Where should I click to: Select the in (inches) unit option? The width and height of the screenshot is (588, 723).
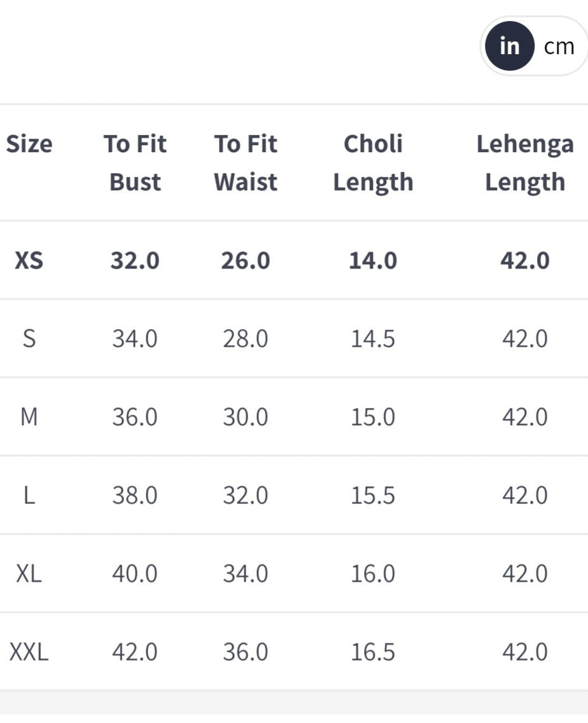(510, 46)
